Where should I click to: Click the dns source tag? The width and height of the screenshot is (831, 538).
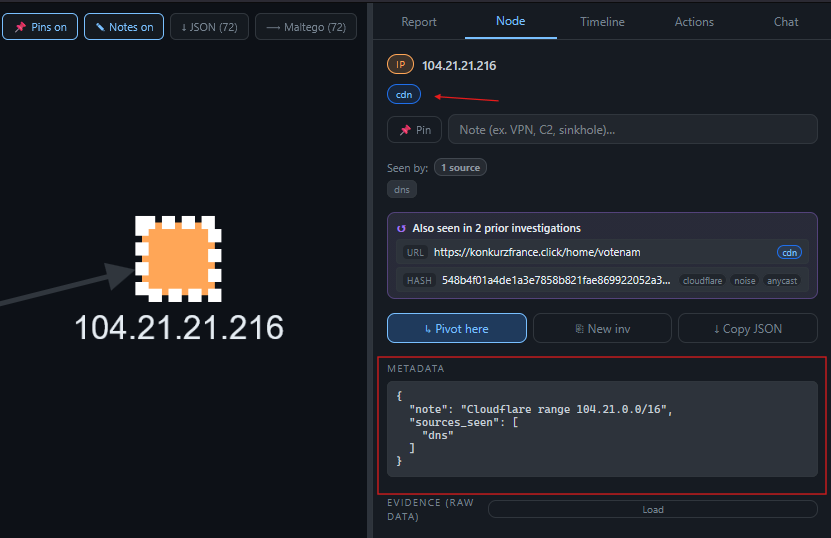(x=402, y=190)
